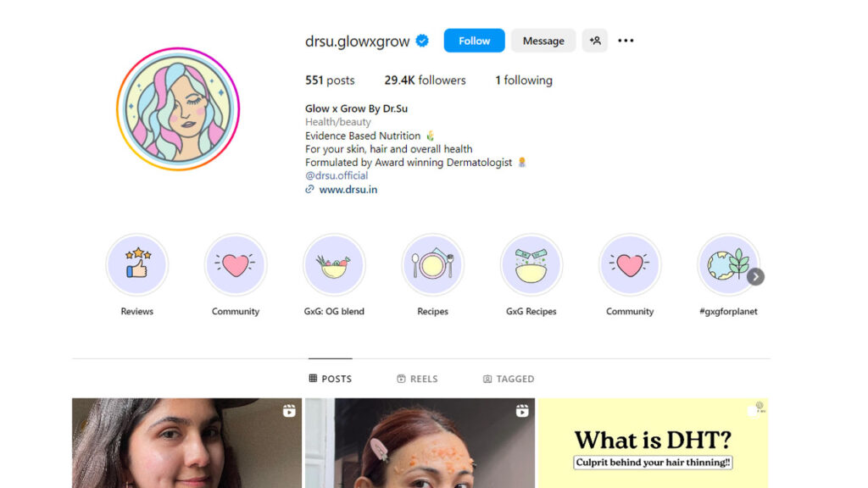The height and width of the screenshot is (488, 868).
Task: View the 1 following list
Action: click(x=524, y=80)
